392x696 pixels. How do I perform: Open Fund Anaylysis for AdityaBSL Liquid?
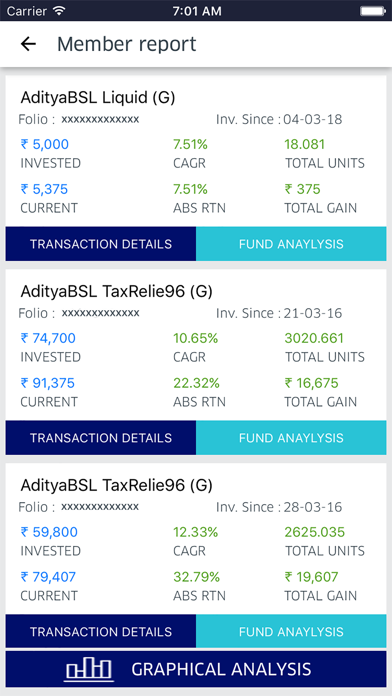(x=291, y=244)
